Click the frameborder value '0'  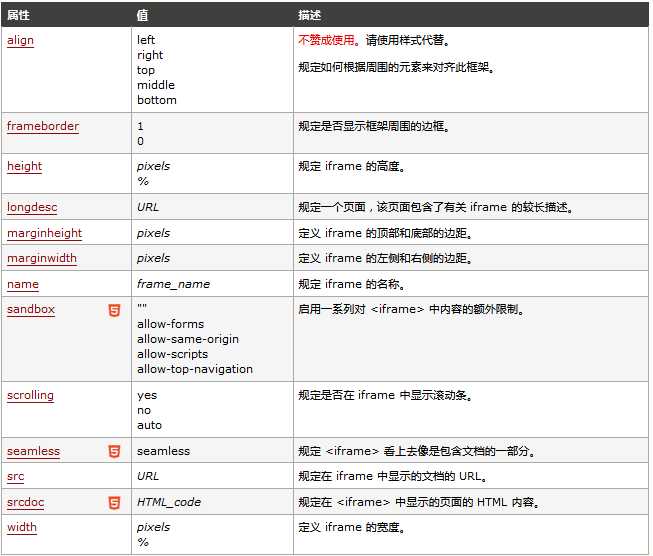click(x=140, y=141)
